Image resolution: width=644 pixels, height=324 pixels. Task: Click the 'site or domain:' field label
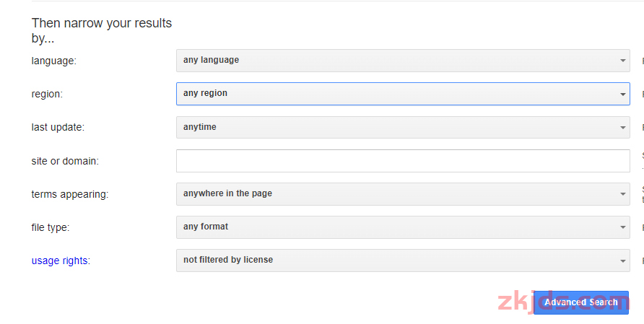(x=65, y=161)
